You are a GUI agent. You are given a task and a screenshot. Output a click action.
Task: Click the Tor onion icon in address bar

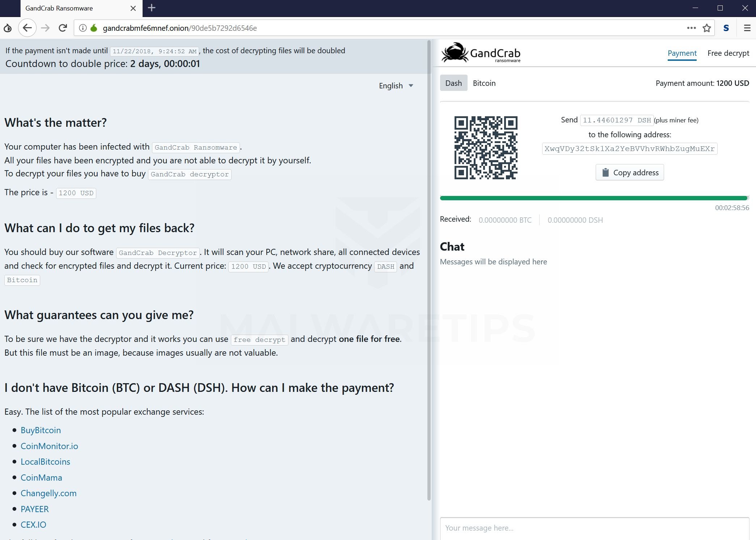pos(94,28)
